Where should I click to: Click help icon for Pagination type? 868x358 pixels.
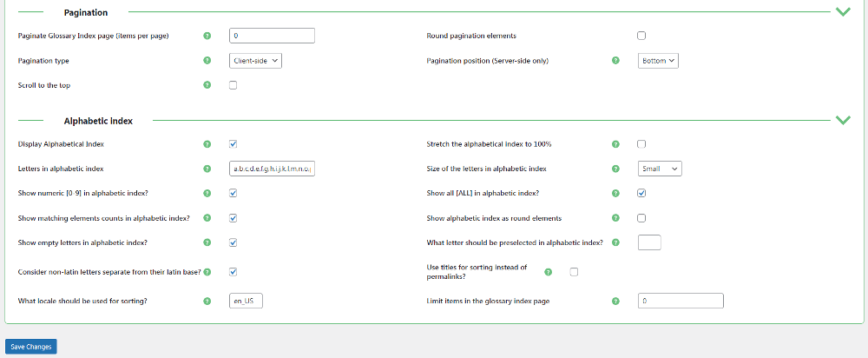coord(207,61)
